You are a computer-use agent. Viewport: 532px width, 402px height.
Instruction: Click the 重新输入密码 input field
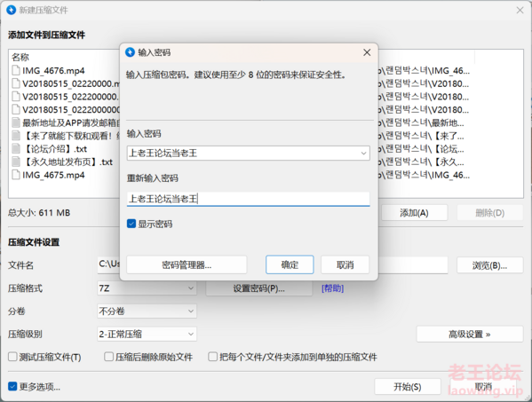249,199
